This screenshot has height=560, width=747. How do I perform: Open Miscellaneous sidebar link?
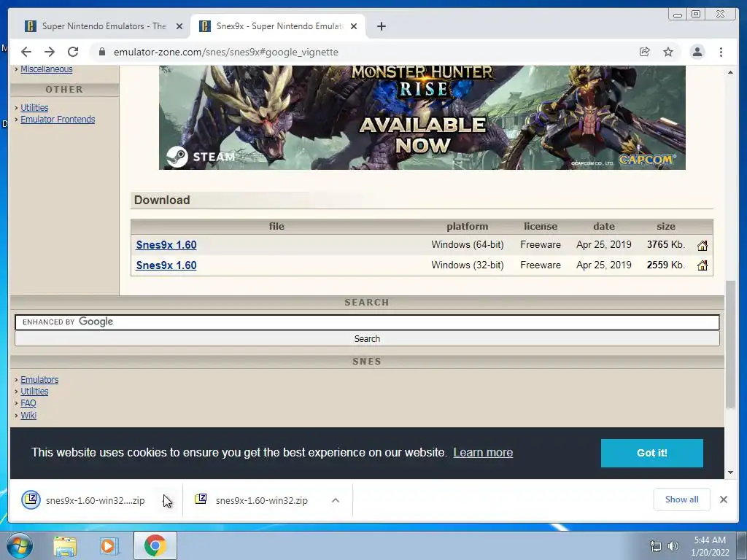46,69
